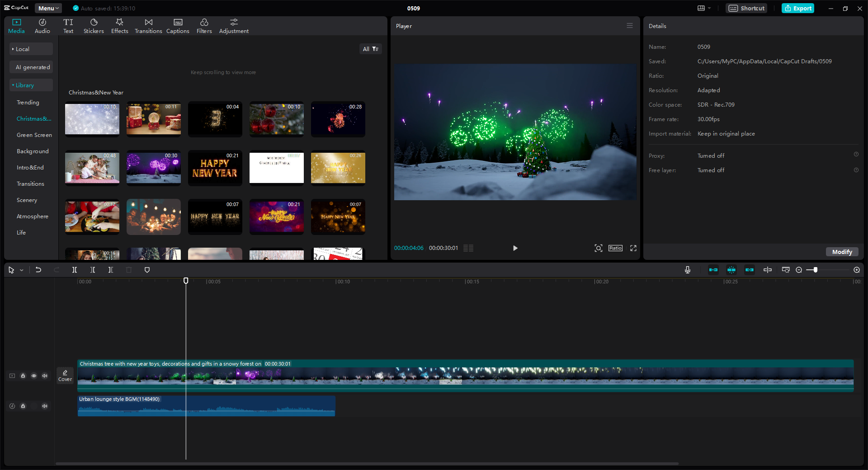Open the Green Screen category

tap(34, 135)
